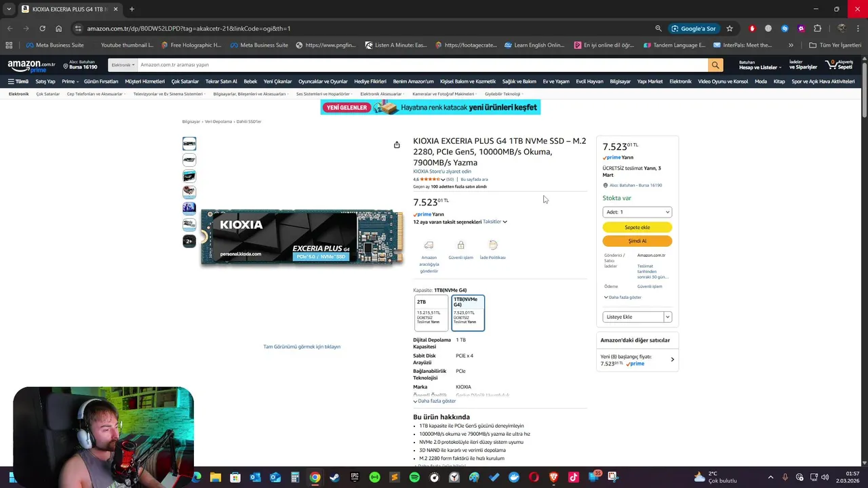Open Brave browser from the taskbar
The image size is (868, 488).
click(554, 477)
